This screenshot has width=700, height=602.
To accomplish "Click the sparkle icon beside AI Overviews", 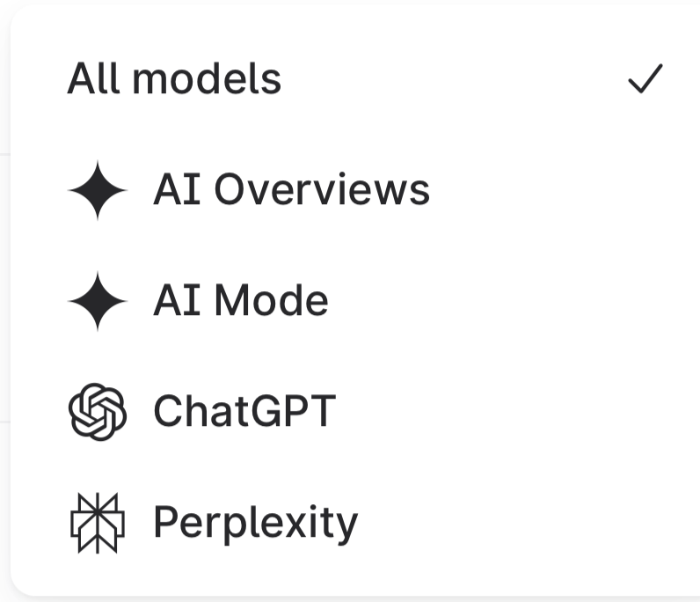I will pyautogui.click(x=97, y=190).
